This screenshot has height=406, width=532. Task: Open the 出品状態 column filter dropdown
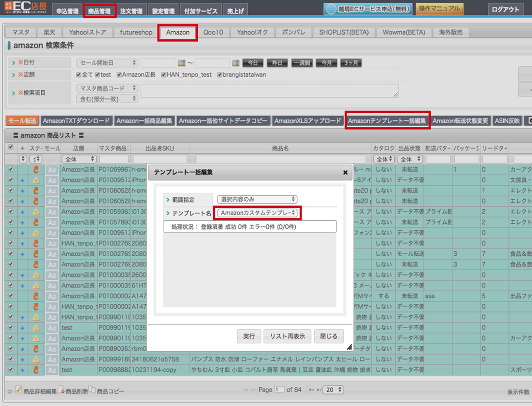[410, 159]
